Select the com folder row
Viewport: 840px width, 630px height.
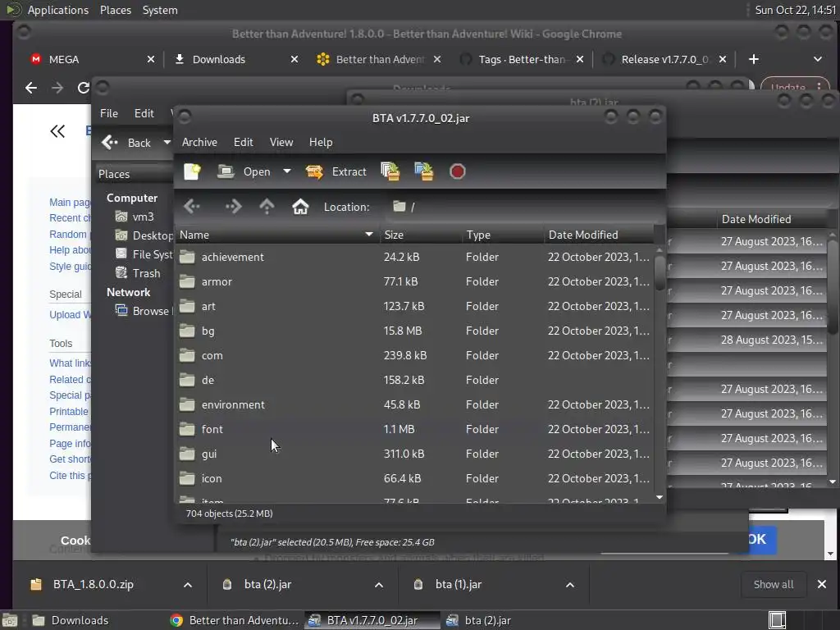[414, 356]
